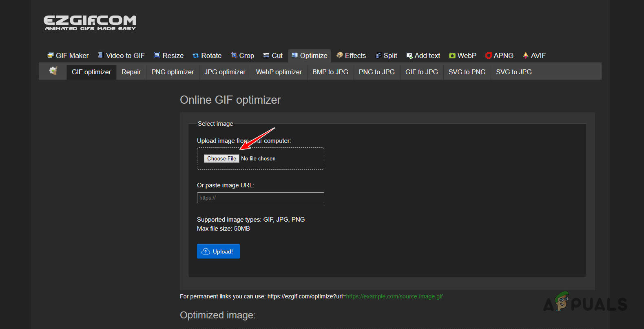Switch to the Repair tab
This screenshot has height=329, width=644.
pyautogui.click(x=131, y=72)
